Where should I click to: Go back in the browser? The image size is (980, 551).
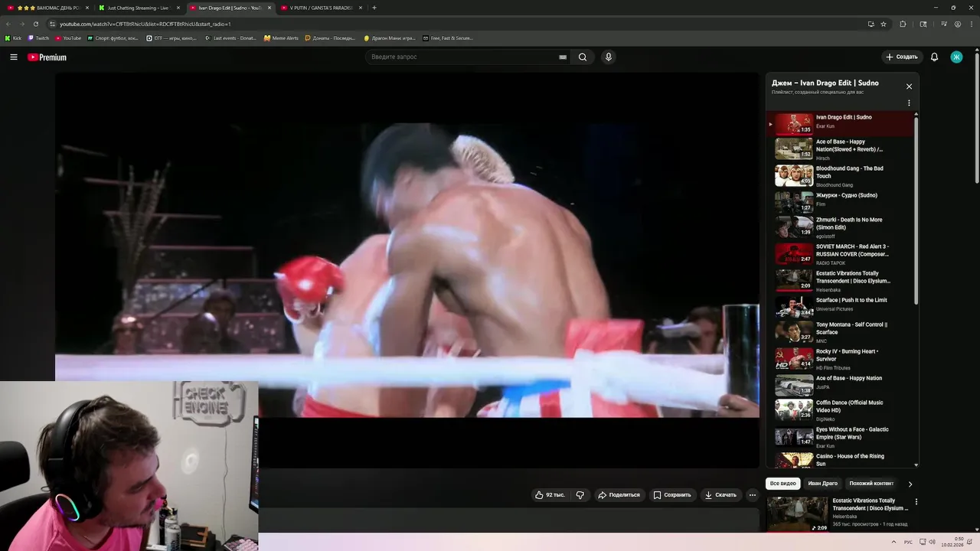coord(8,24)
